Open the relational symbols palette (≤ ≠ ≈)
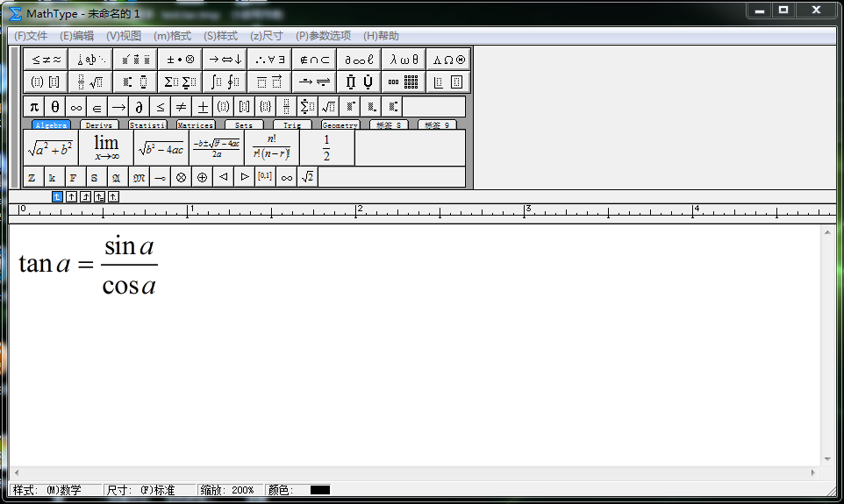This screenshot has height=504, width=844. pos(46,60)
